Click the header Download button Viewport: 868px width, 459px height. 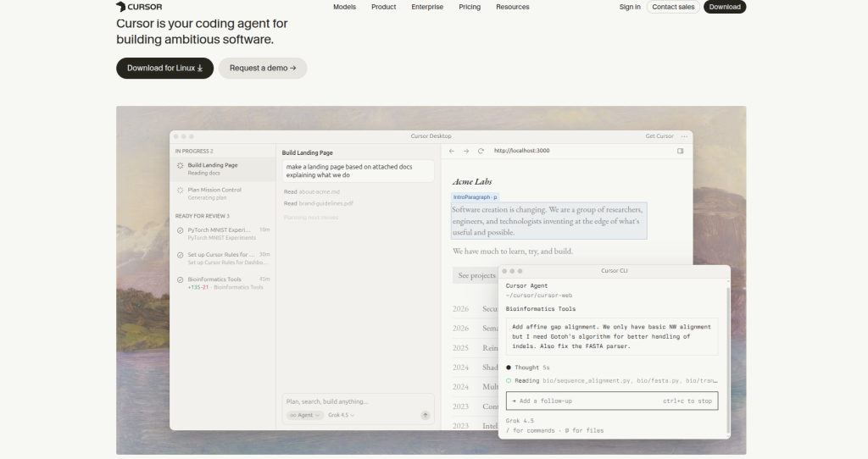(x=725, y=7)
